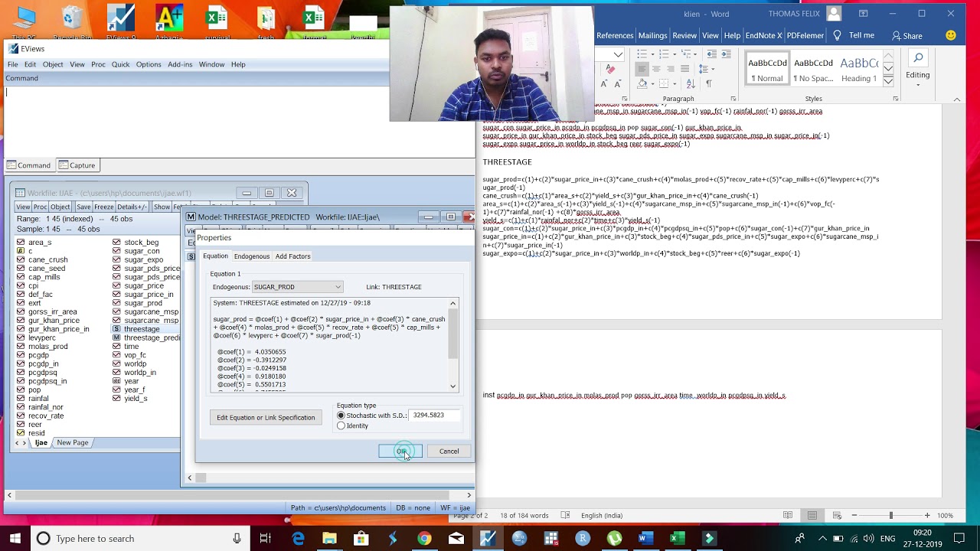Viewport: 980px width, 551px height.
Task: Select Stochastic with S.D. radio button
Action: click(x=341, y=416)
